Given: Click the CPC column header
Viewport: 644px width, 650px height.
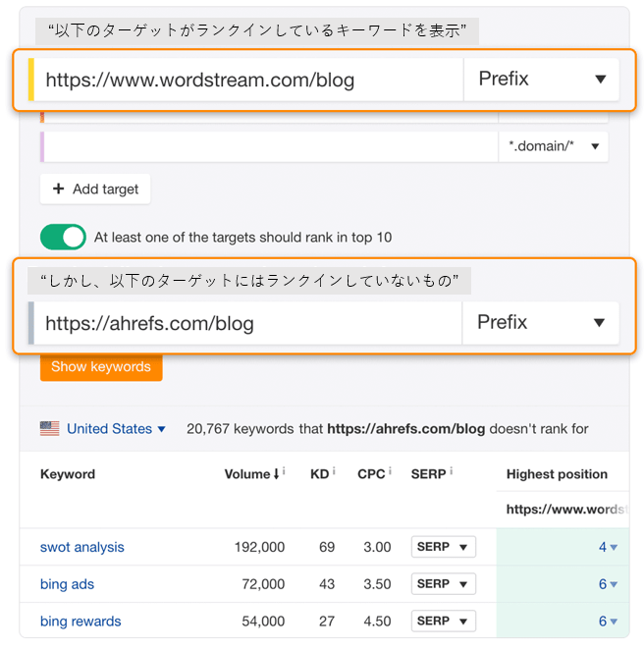Looking at the screenshot, I should [371, 474].
